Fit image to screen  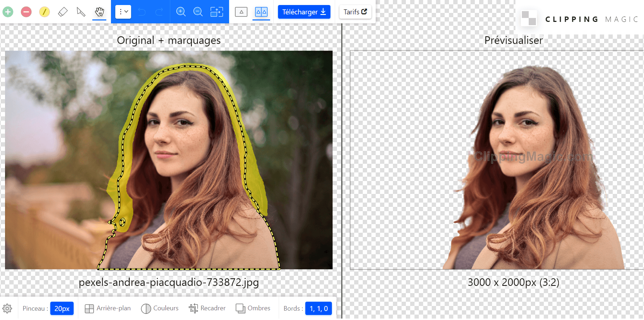coord(217,12)
